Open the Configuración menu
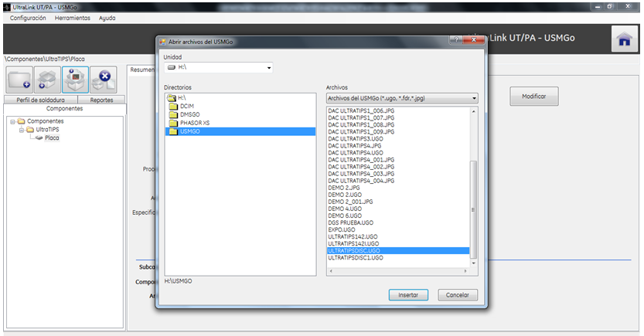 point(28,18)
